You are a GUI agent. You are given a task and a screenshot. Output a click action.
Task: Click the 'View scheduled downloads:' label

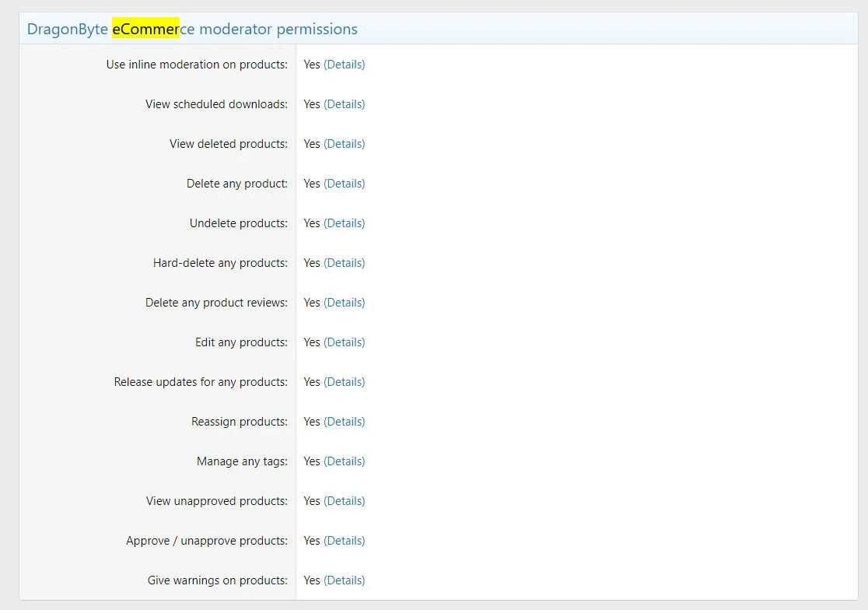tap(216, 104)
